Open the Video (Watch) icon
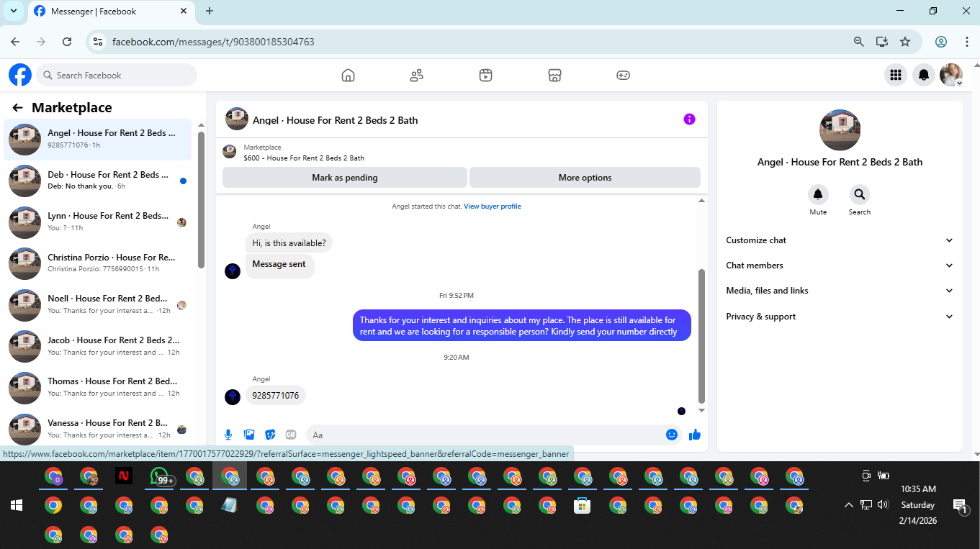Image resolution: width=980 pixels, height=549 pixels. [485, 75]
